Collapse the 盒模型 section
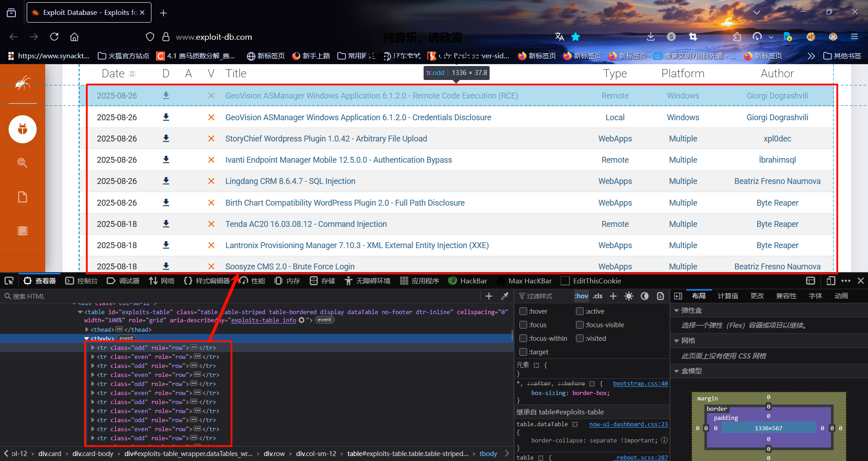 677,371
